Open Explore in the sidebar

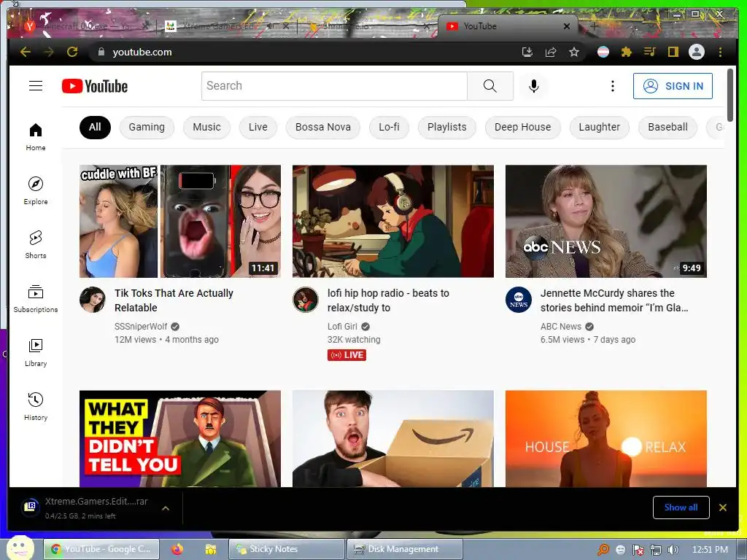coord(36,190)
